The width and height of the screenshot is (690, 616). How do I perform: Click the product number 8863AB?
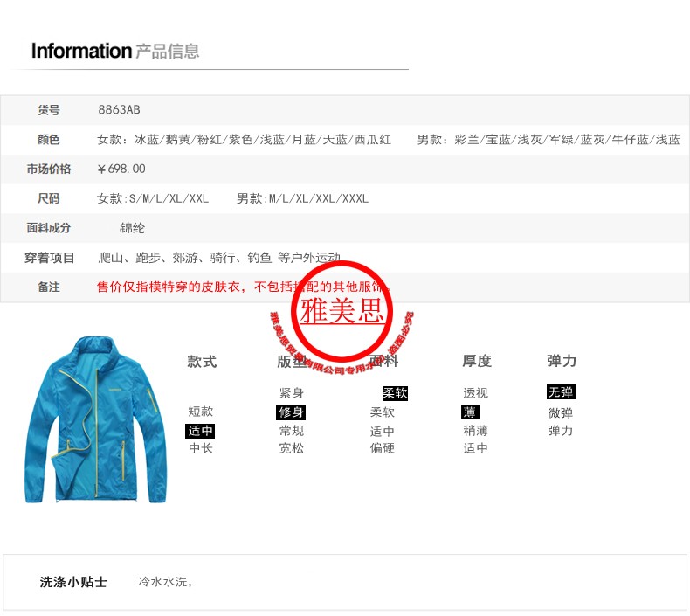pyautogui.click(x=120, y=109)
